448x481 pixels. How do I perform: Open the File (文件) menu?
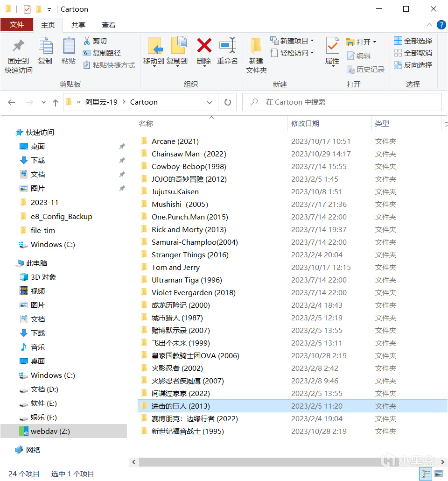point(16,25)
